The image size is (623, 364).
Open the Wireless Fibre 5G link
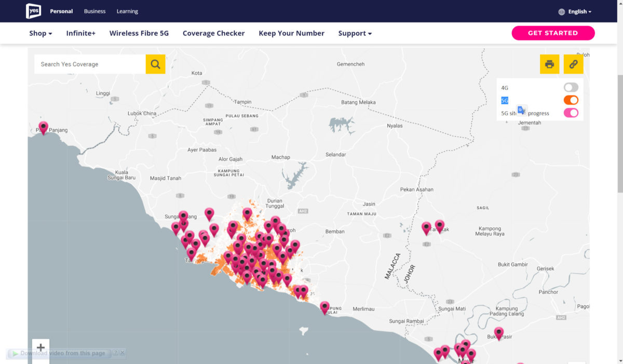click(139, 33)
